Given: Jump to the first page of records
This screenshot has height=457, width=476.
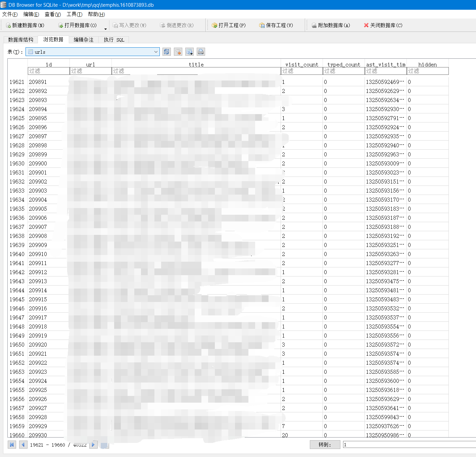Looking at the screenshot, I should click(12, 445).
